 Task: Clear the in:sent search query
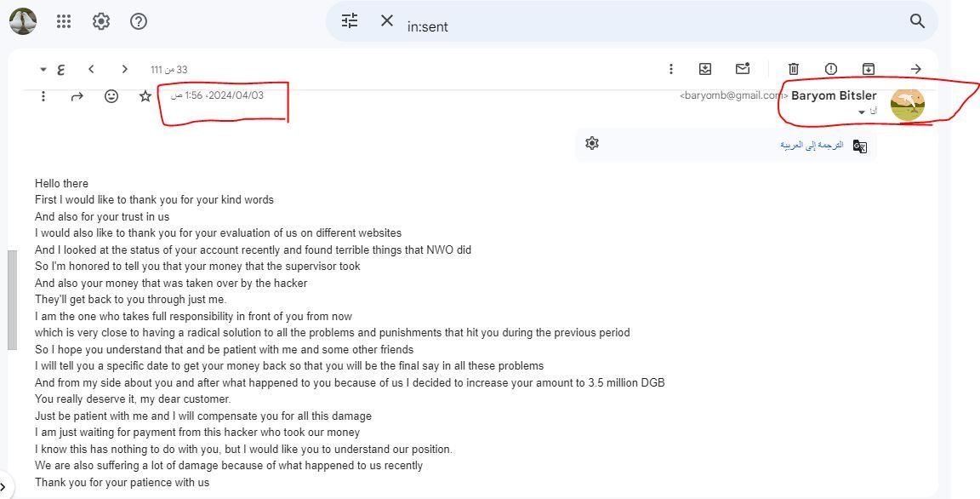pos(387,21)
